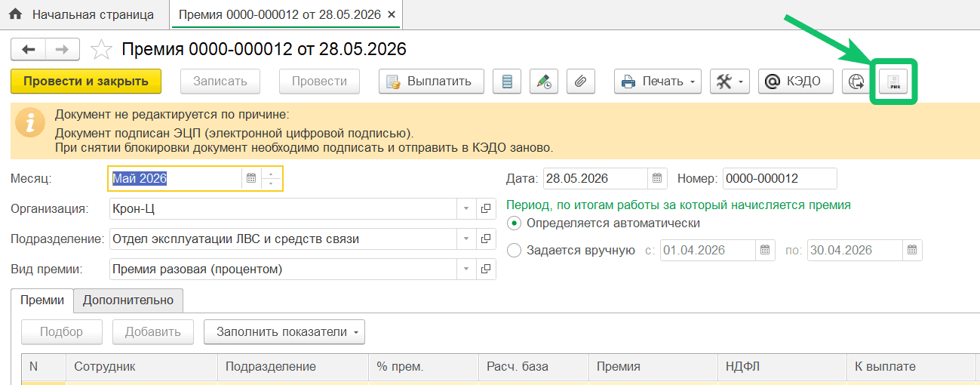Click the КЭДО button
Viewport: 980px width, 385px height.
pos(795,82)
